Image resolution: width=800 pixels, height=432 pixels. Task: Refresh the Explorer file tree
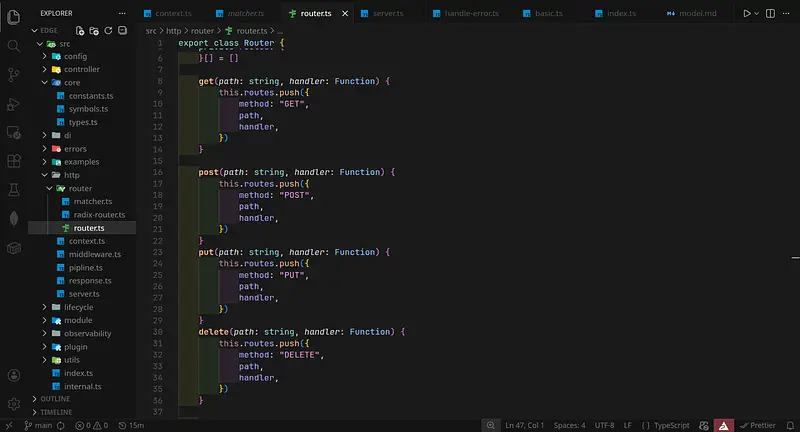click(x=107, y=31)
